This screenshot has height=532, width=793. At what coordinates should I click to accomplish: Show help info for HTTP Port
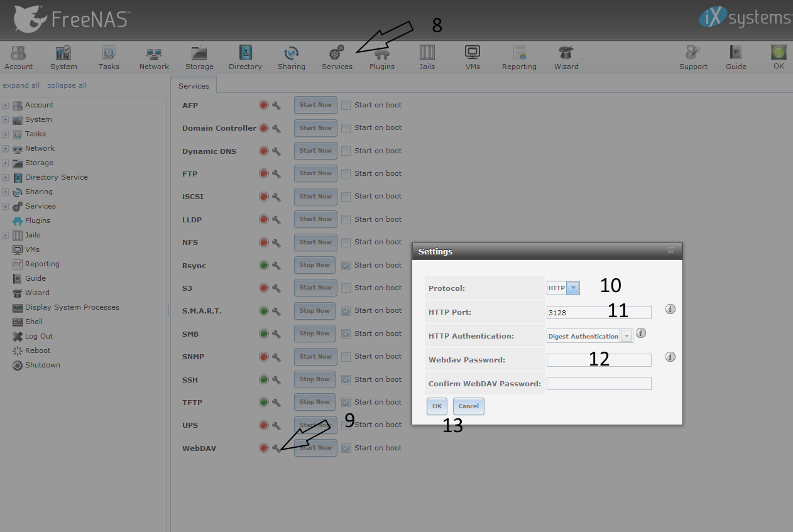[x=670, y=309]
